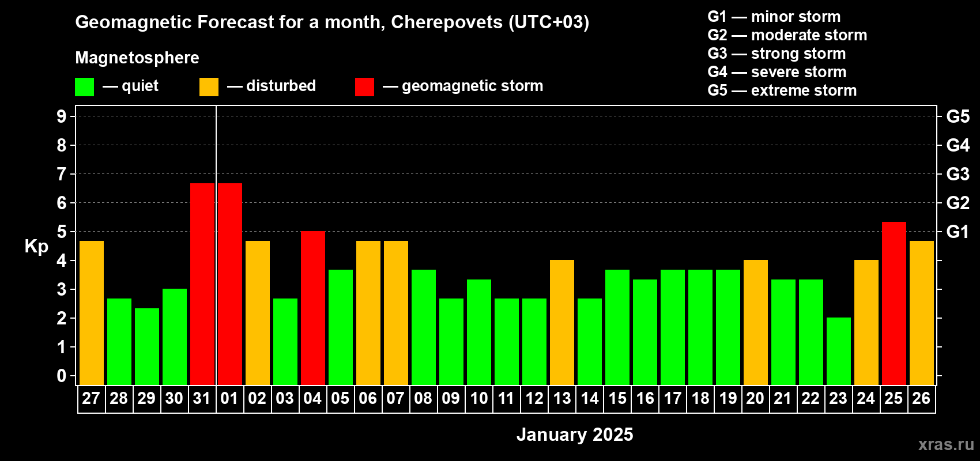Click the Kp value 7 label
Viewport: 980px width, 461px height.
tap(62, 174)
